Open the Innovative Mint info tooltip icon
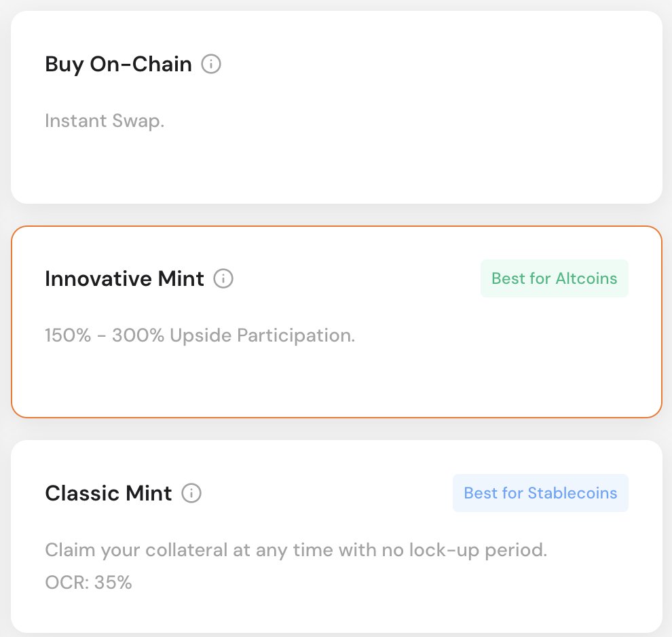Viewport: 672px width, 637px height. pyautogui.click(x=223, y=278)
